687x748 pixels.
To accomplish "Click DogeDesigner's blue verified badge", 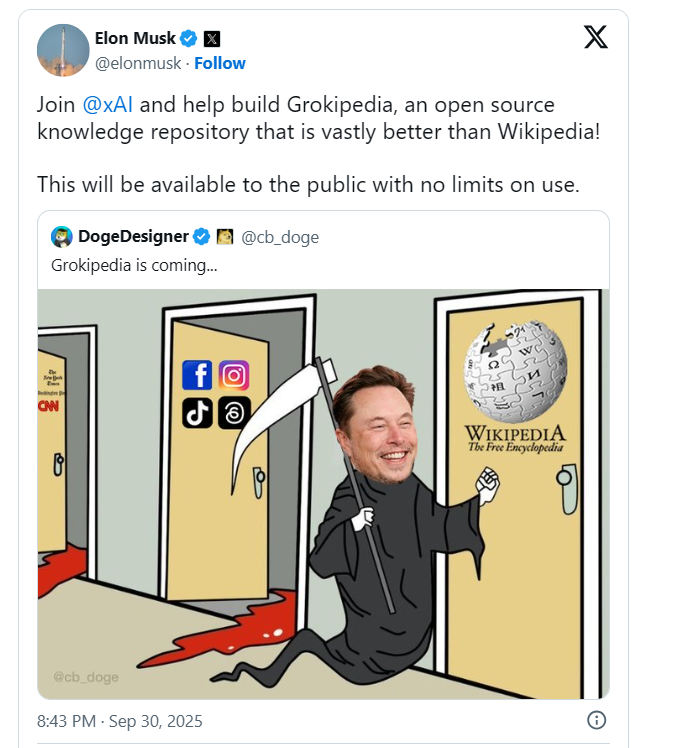I will (201, 236).
